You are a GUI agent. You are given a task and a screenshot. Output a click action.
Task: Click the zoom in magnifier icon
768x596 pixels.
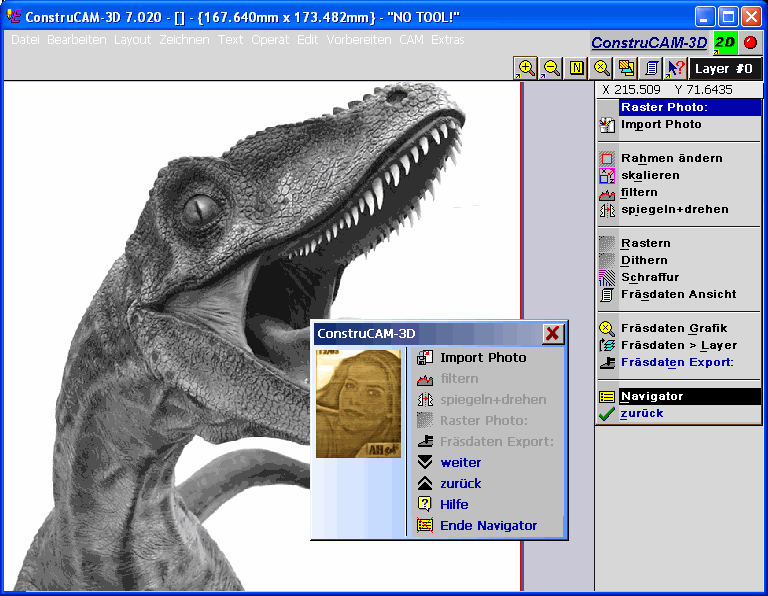(525, 68)
